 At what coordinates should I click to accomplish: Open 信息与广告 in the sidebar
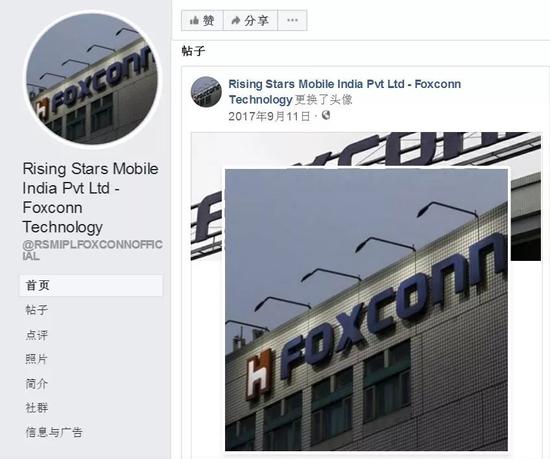[x=54, y=432]
